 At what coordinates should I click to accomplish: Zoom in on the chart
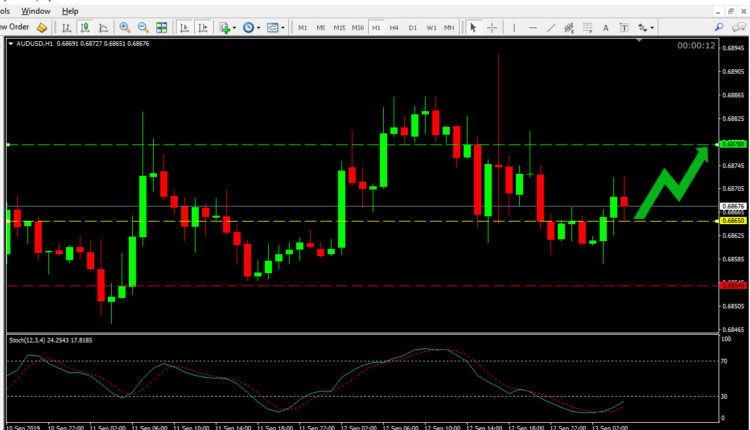tap(125, 28)
